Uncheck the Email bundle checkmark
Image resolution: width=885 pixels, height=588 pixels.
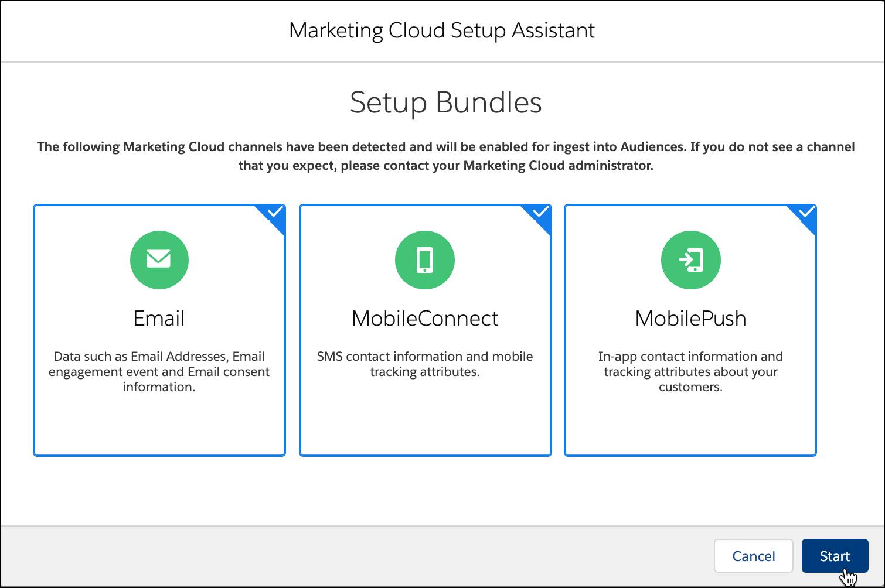click(x=275, y=213)
